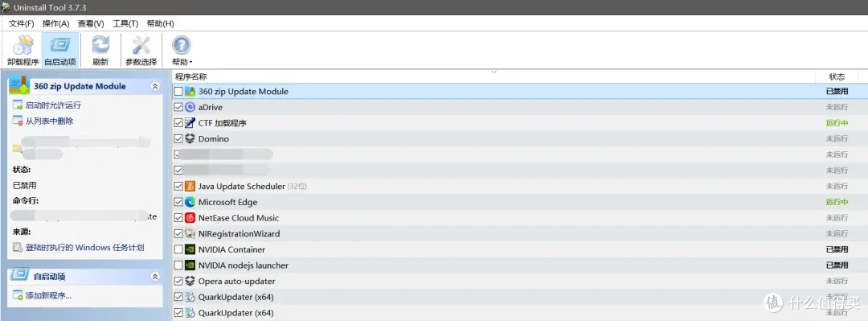
Task: Click the 未运行 status of aDrive row
Action: click(837, 107)
